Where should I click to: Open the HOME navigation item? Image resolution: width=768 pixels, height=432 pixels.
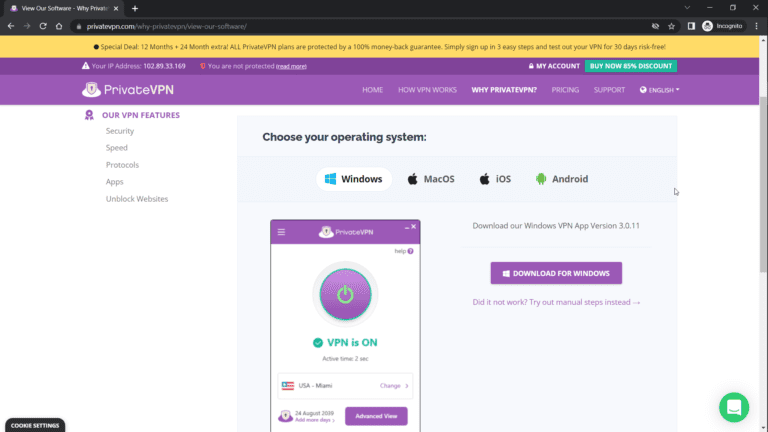coord(373,90)
